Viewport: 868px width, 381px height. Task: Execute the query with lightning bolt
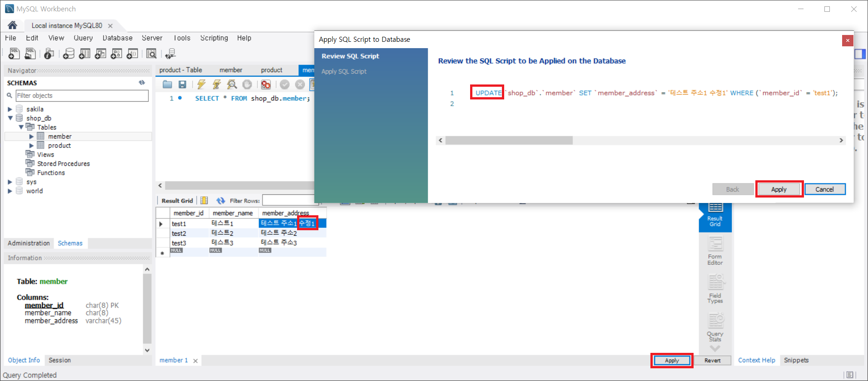pos(201,84)
